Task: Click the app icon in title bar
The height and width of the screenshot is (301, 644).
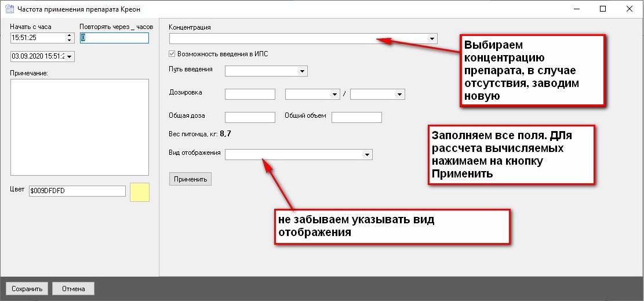Action: pyautogui.click(x=9, y=9)
